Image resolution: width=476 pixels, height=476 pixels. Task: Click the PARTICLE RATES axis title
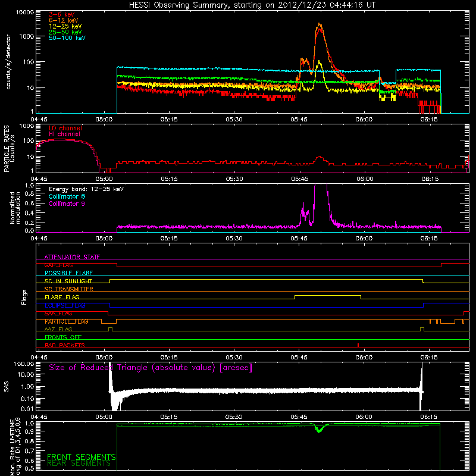tap(7, 149)
